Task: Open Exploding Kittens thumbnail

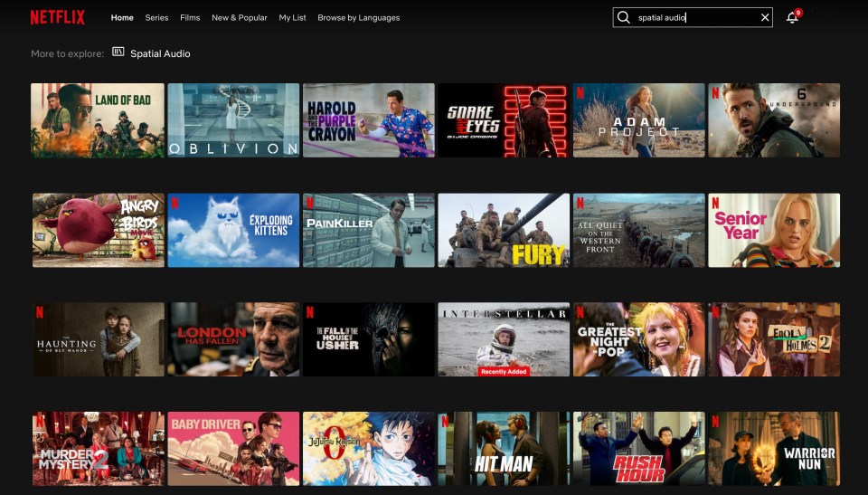Action: [x=233, y=230]
